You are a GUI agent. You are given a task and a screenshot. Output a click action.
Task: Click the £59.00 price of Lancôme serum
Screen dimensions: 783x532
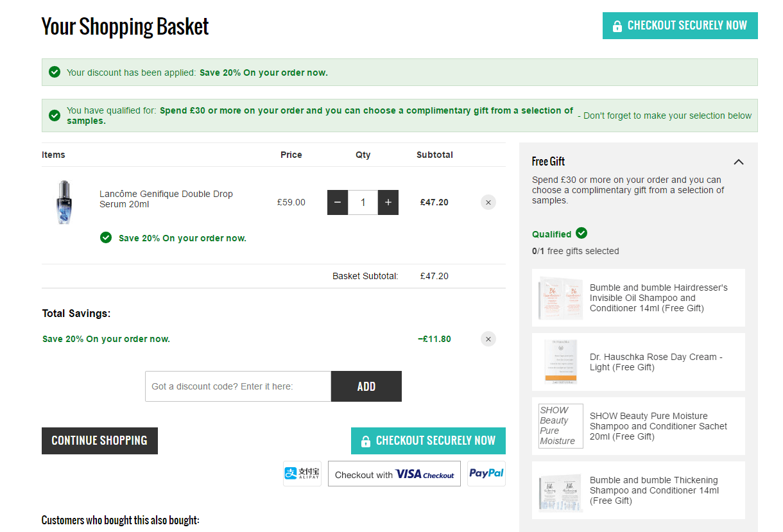tap(291, 202)
